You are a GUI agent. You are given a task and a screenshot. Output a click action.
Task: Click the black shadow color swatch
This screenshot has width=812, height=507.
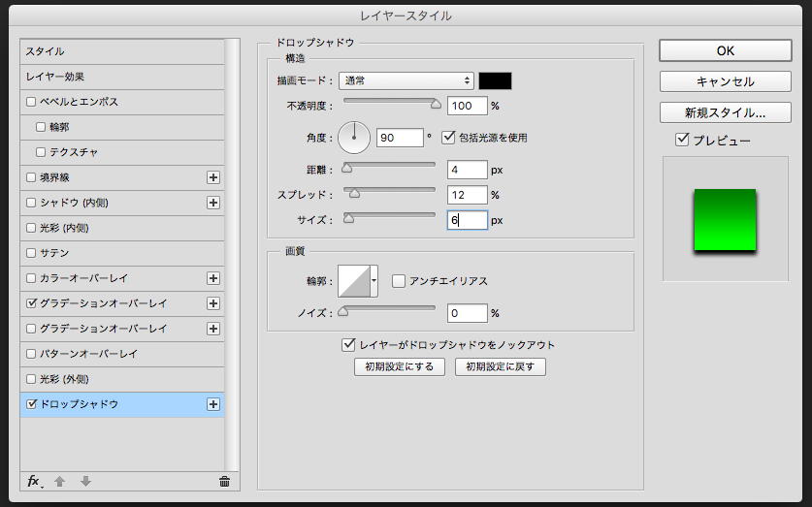(495, 80)
